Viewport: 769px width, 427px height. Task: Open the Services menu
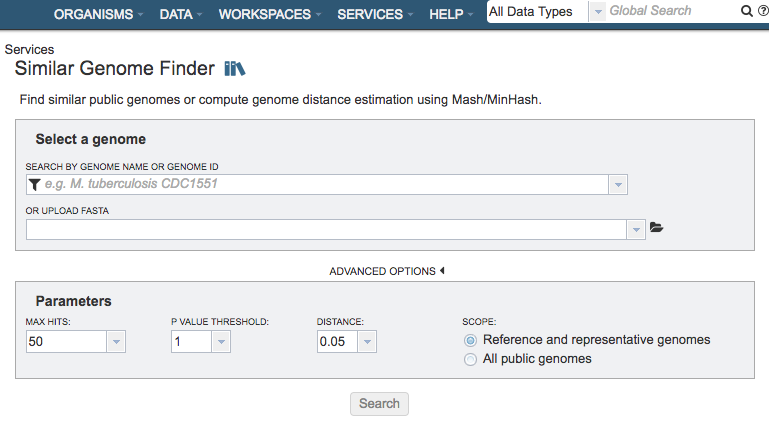[x=375, y=14]
